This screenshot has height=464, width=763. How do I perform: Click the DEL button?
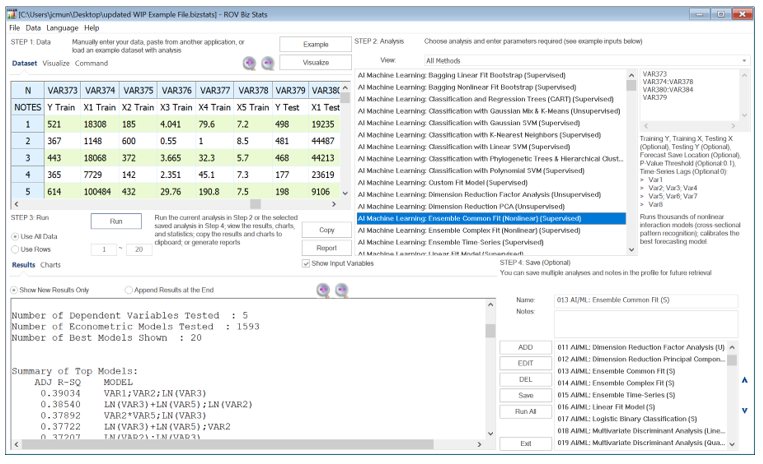pos(526,379)
